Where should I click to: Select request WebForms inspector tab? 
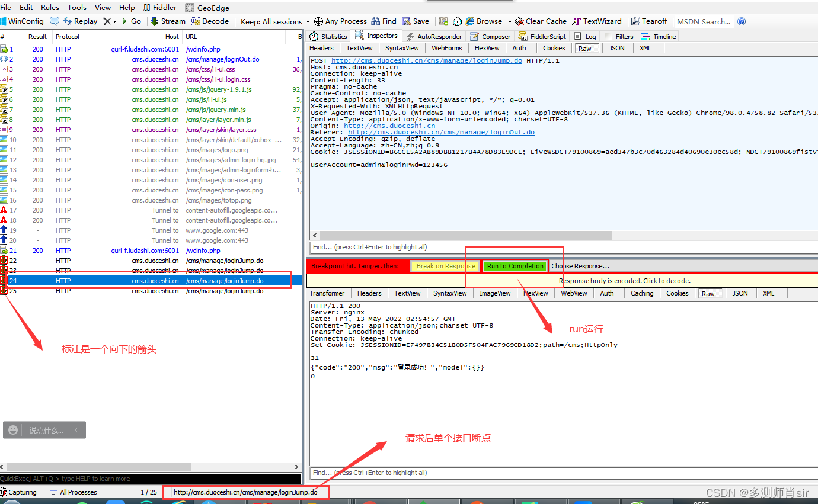[x=446, y=48]
